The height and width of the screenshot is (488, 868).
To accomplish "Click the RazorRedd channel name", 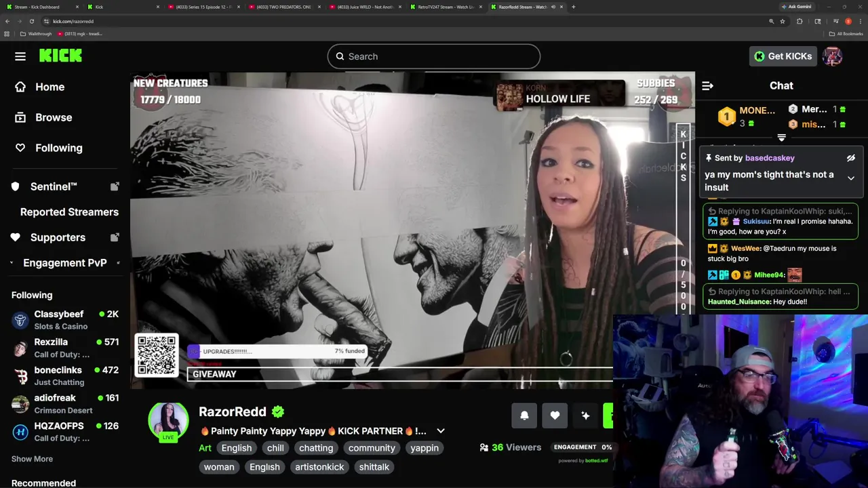I will [233, 411].
